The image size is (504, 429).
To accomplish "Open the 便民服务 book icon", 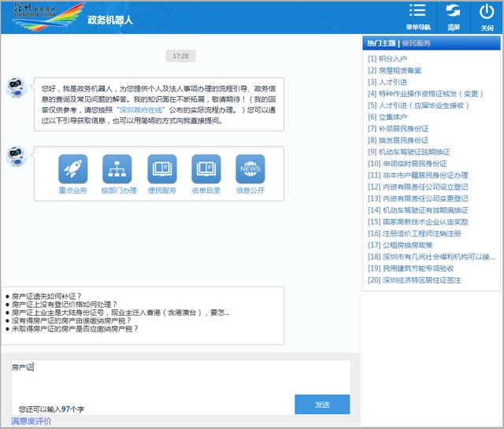I will click(x=162, y=168).
